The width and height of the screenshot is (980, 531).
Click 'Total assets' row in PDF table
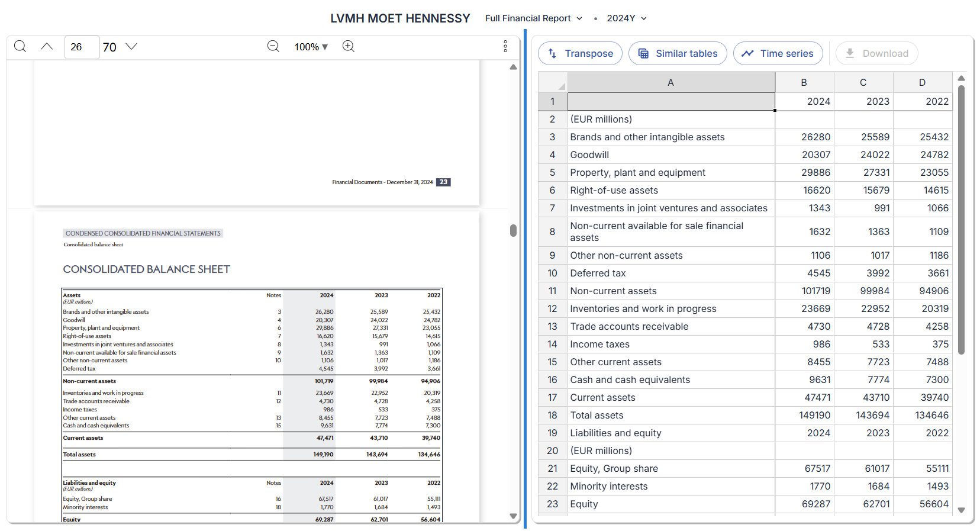click(252, 455)
